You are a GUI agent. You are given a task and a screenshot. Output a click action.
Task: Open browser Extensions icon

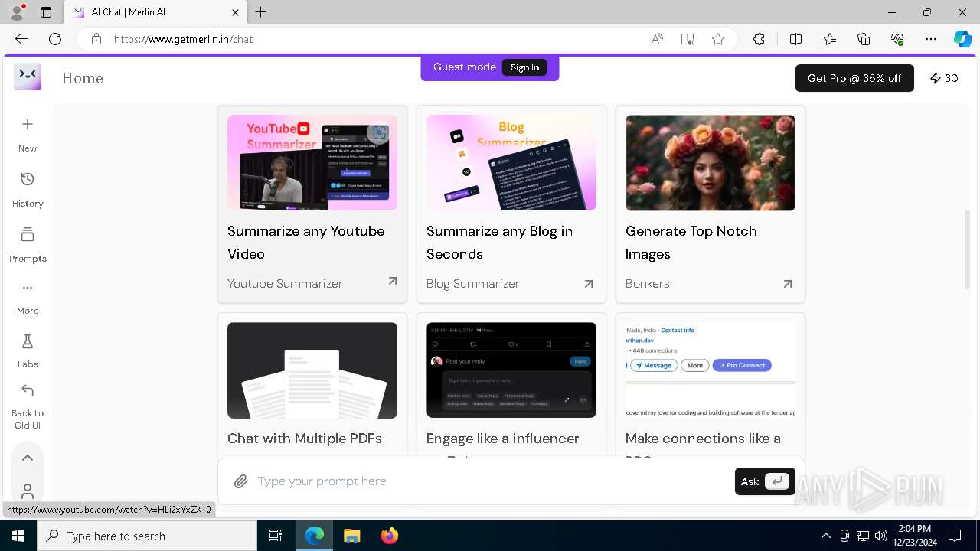(759, 39)
